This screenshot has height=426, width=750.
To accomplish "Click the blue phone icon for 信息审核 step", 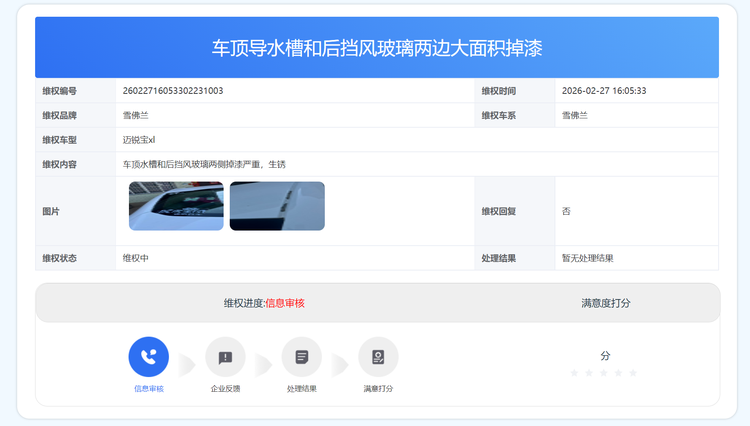I will click(x=148, y=357).
